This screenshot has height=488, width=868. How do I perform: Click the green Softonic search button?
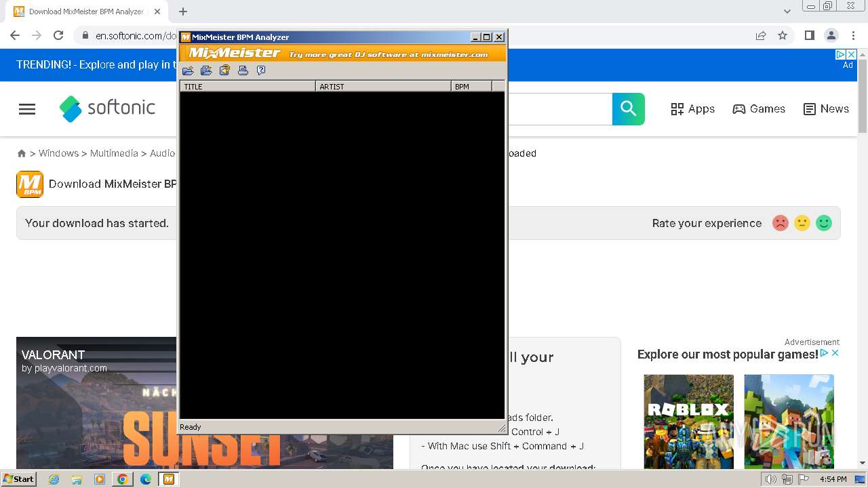click(x=629, y=109)
